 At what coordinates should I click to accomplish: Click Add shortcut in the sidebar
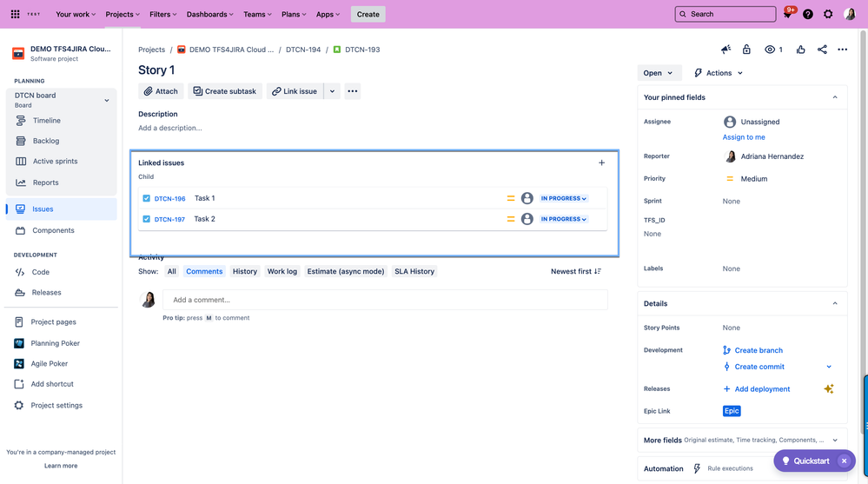(x=52, y=384)
